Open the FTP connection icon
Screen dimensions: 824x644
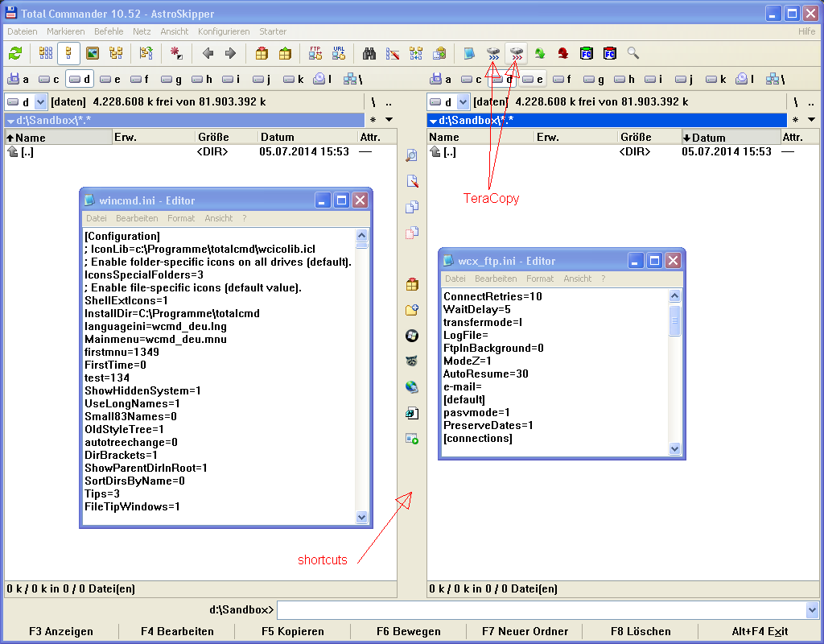(315, 53)
